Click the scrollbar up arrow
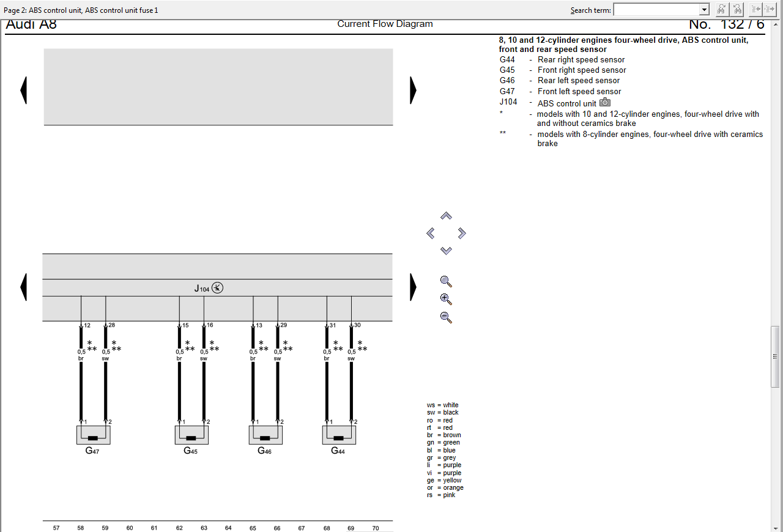The height and width of the screenshot is (532, 783). pos(776,24)
